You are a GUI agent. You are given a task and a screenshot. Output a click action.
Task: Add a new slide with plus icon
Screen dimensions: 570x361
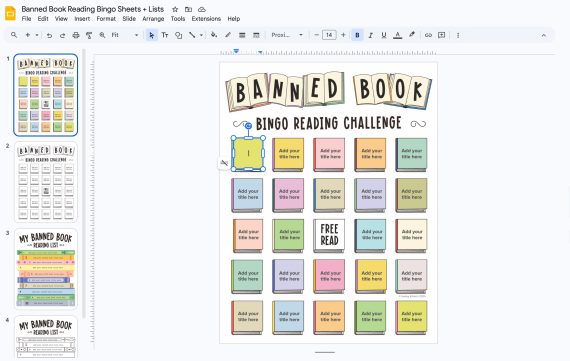tap(28, 35)
